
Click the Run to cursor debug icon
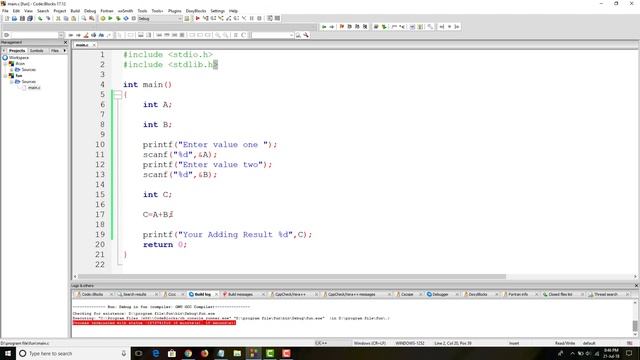click(x=205, y=18)
